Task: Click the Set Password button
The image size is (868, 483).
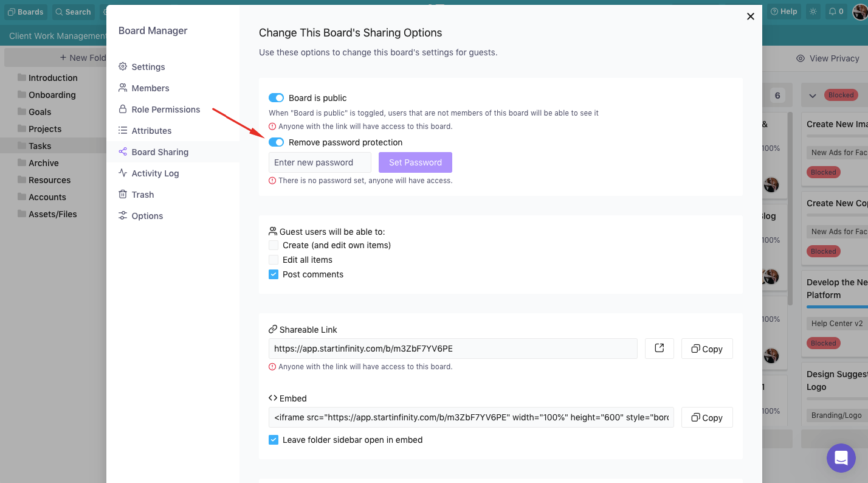Action: 415,162
